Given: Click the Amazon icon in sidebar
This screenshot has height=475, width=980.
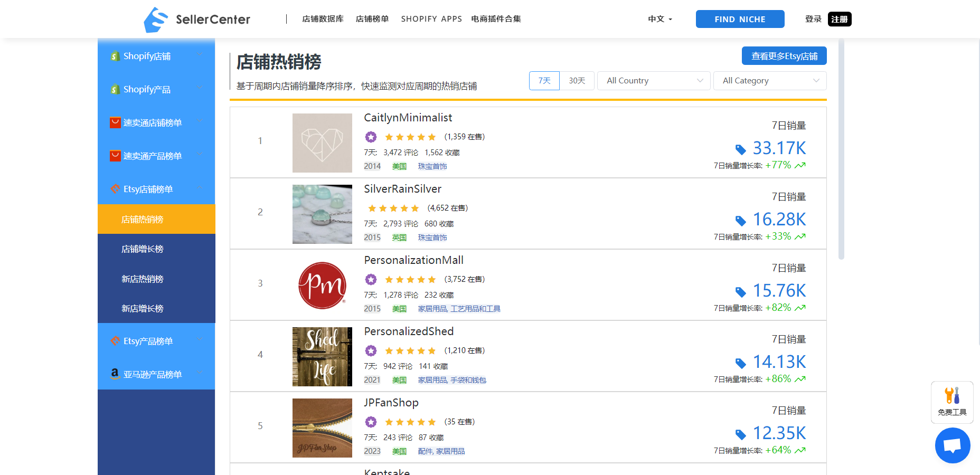Looking at the screenshot, I should 115,374.
